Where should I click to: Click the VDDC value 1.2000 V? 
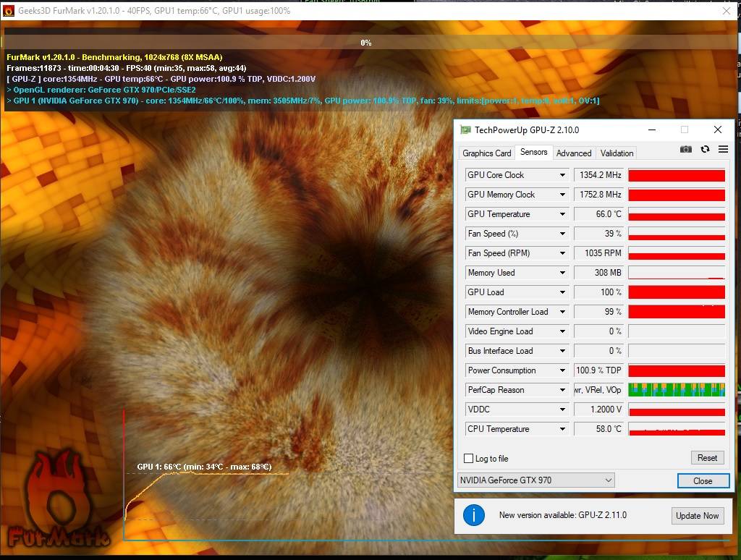tap(598, 410)
